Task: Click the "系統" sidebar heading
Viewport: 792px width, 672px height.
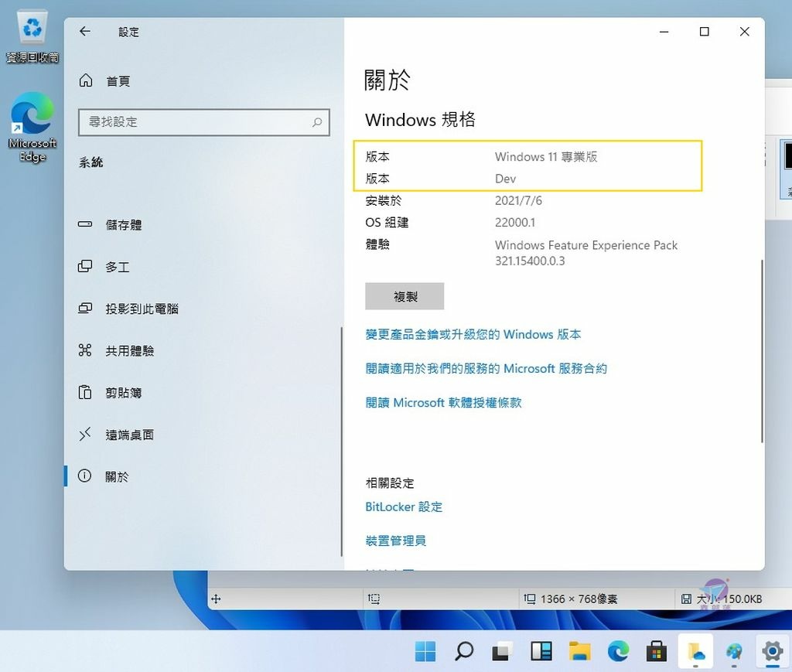Action: click(x=91, y=162)
